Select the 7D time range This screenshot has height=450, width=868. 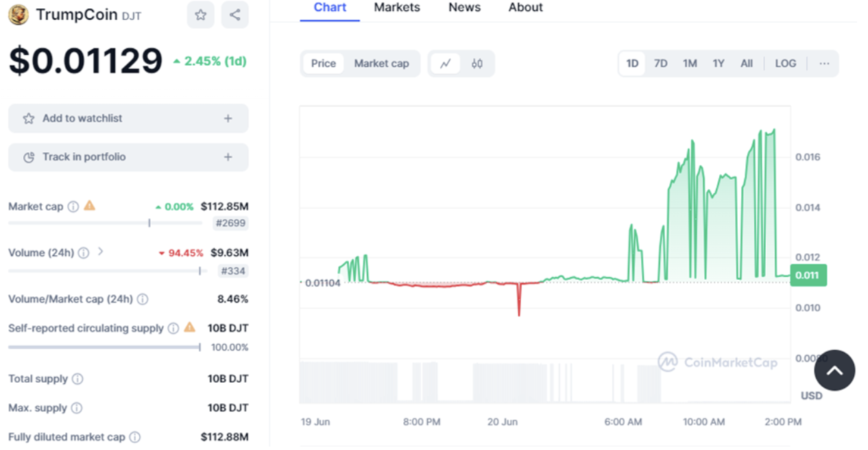(660, 64)
